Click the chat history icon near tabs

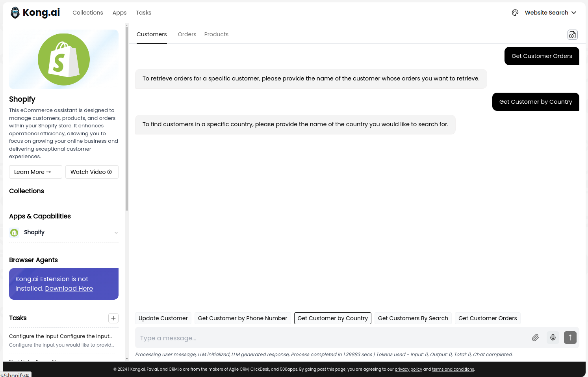click(x=572, y=35)
